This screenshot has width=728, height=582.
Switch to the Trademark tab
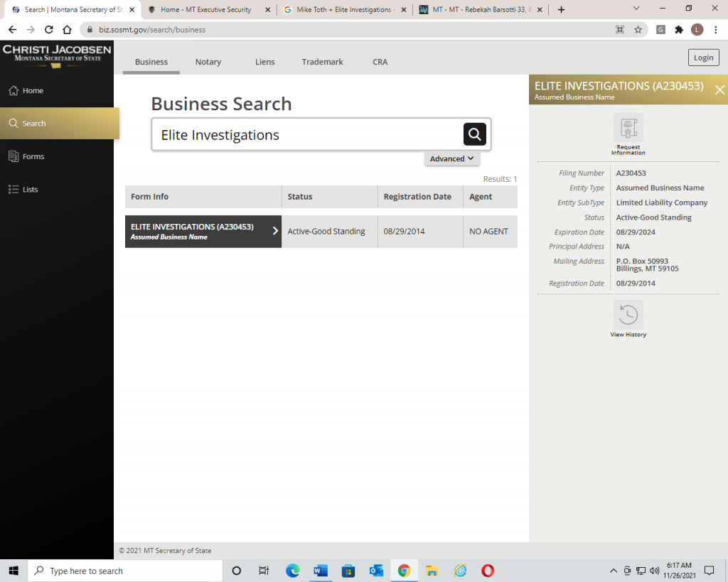click(x=322, y=62)
